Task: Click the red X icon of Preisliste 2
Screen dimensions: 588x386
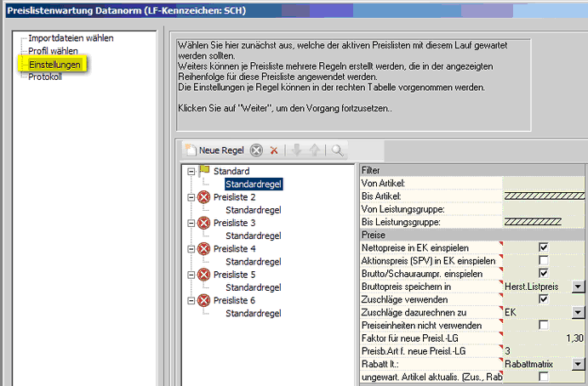Action: 204,197
